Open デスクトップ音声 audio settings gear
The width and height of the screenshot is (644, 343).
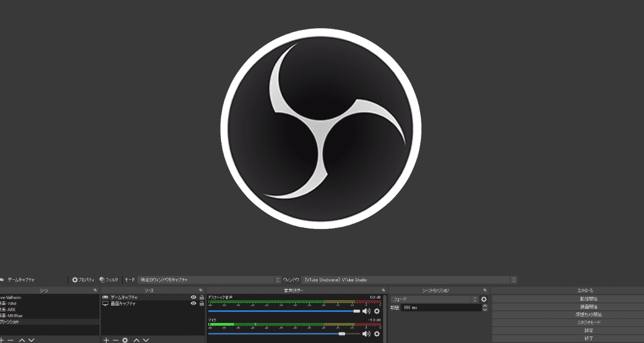pos(377,311)
